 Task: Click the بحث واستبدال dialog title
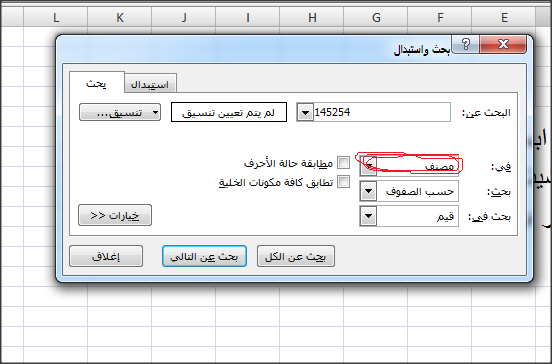(421, 50)
